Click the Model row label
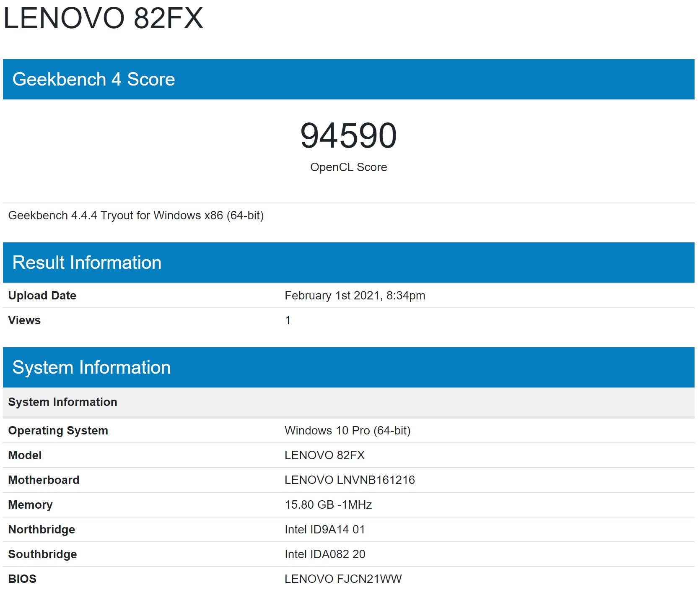Viewport: 700px width, 598px height. coord(25,455)
